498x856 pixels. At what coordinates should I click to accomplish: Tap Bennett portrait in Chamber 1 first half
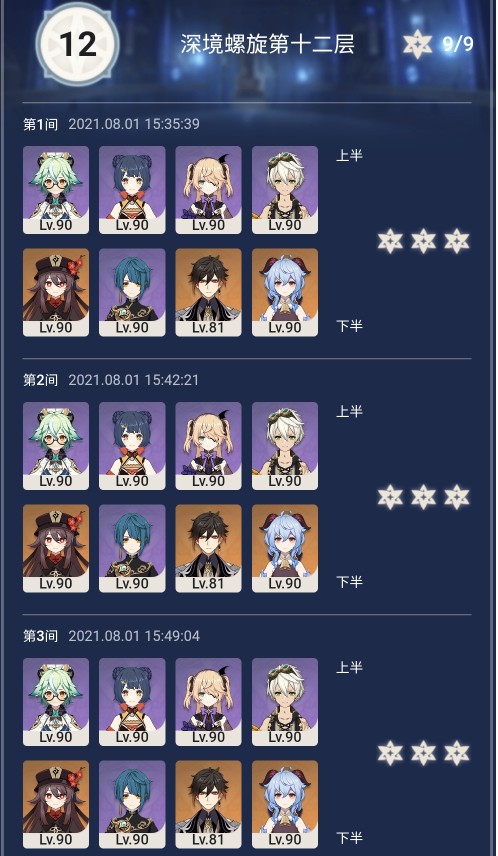click(x=284, y=189)
